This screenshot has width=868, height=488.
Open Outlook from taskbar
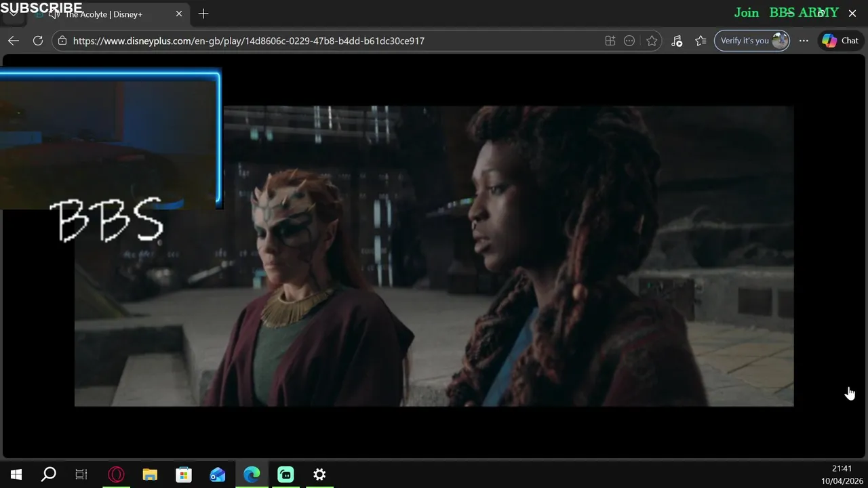218,474
